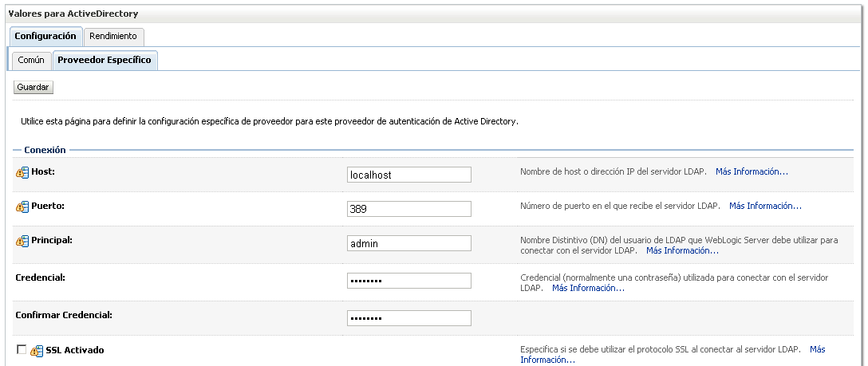Focus the Puerto field containing 389
The width and height of the screenshot is (868, 366).
point(409,209)
